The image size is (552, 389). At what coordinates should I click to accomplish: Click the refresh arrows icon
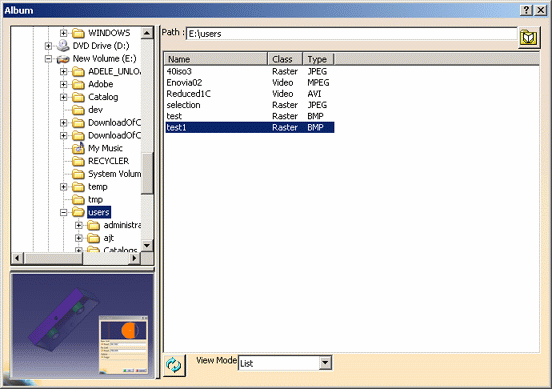[x=174, y=365]
